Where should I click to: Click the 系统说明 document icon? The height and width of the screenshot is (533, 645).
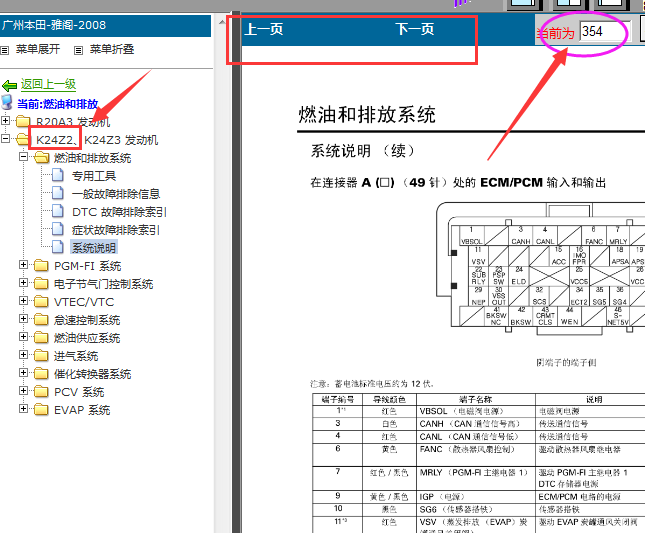[x=58, y=247]
